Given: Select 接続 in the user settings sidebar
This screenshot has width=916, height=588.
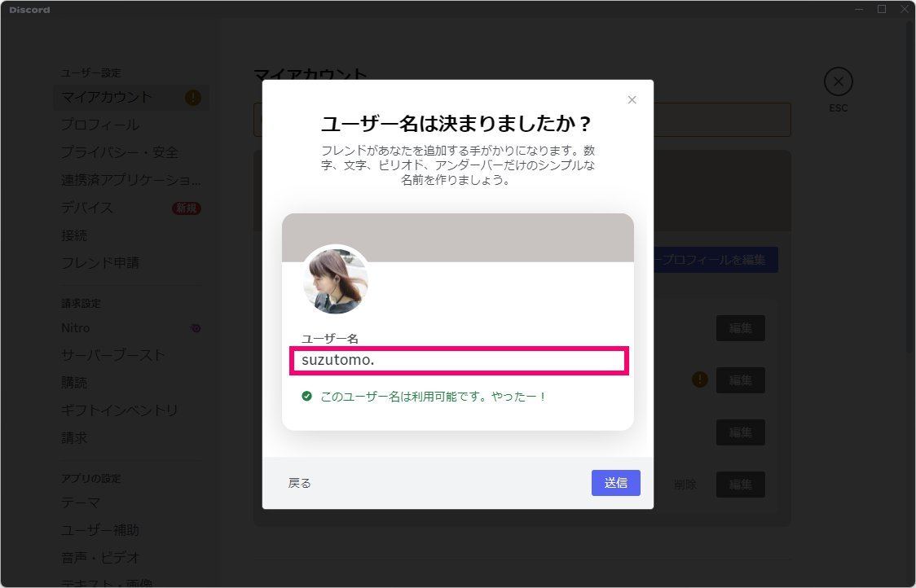Looking at the screenshot, I should (74, 235).
